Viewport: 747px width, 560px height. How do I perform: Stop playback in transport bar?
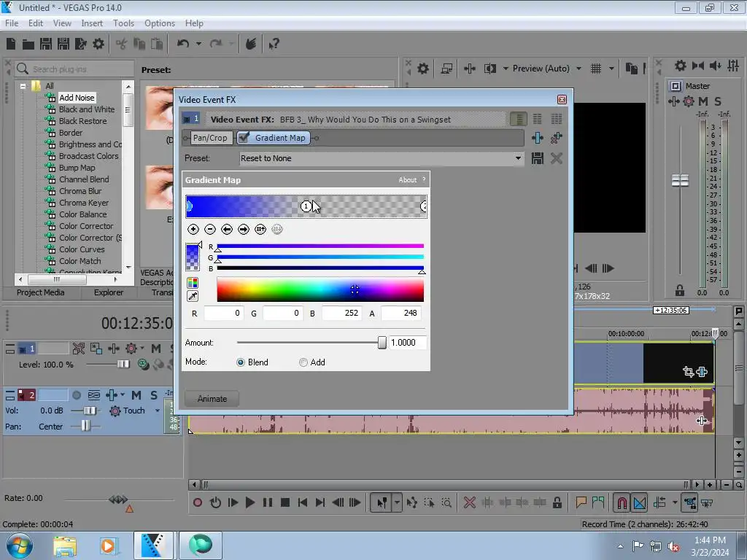coord(285,502)
